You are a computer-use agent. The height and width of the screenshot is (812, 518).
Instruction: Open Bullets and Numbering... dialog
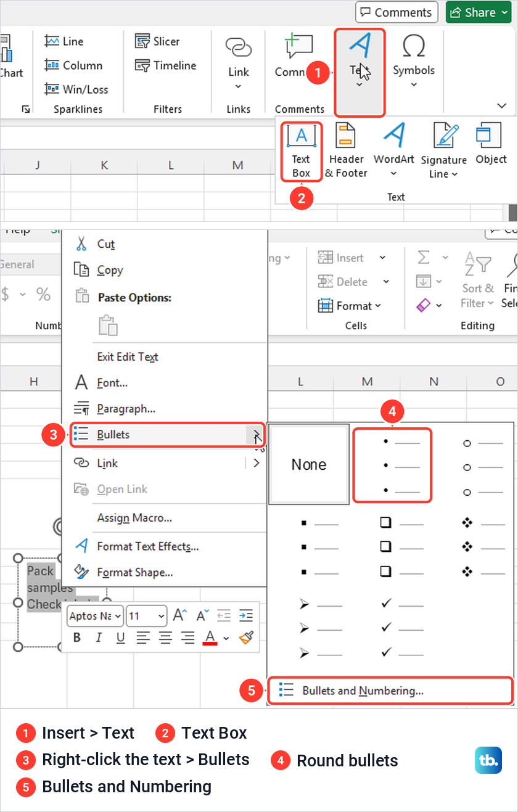pos(390,691)
